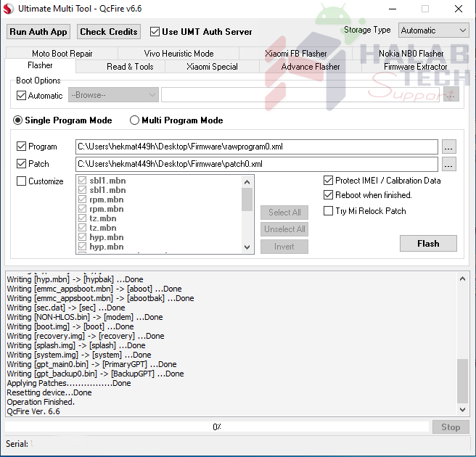
Task: Select the Flasher tab
Action: [40, 65]
